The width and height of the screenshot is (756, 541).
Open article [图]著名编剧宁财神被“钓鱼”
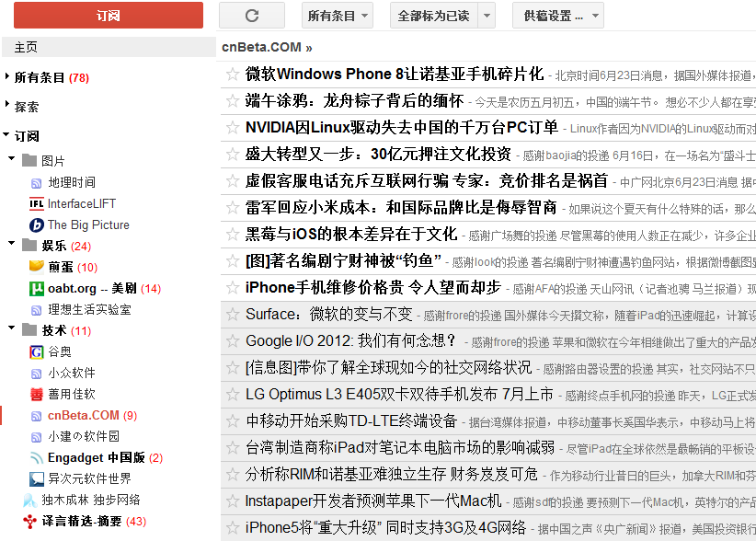(343, 261)
